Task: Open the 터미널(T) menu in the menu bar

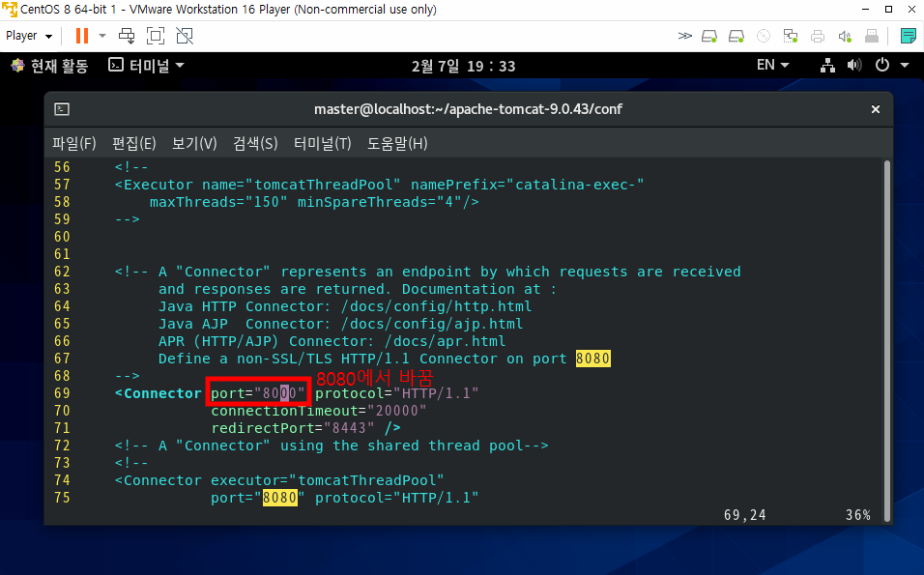Action: [x=323, y=143]
